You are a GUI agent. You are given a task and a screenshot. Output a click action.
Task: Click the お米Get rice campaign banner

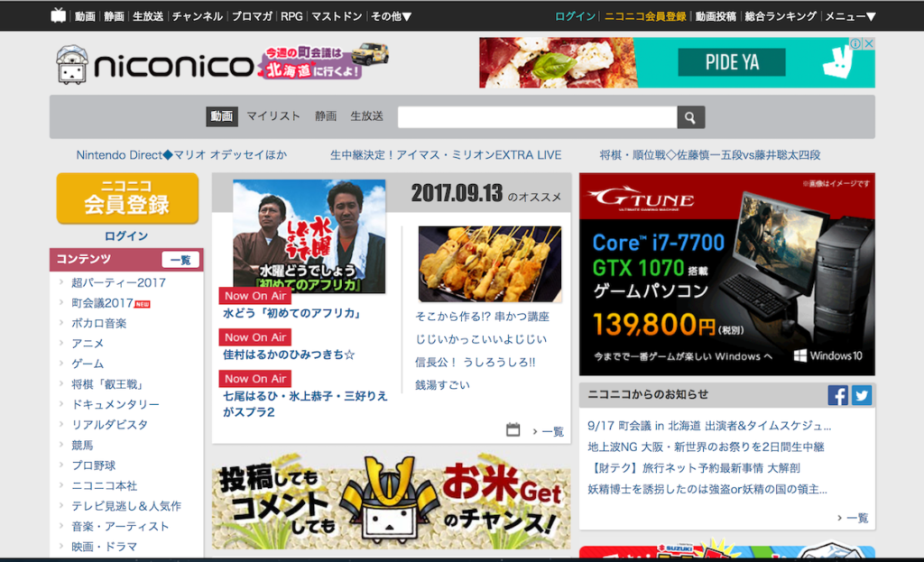point(392,501)
